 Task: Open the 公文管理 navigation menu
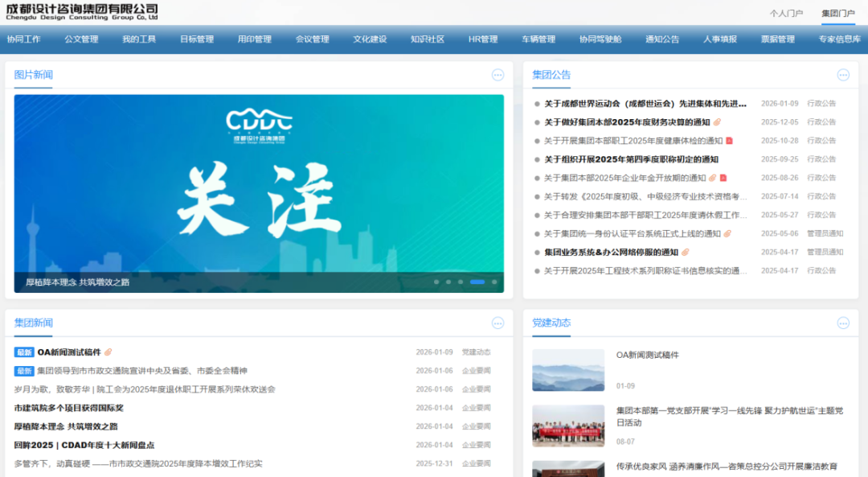(81, 39)
